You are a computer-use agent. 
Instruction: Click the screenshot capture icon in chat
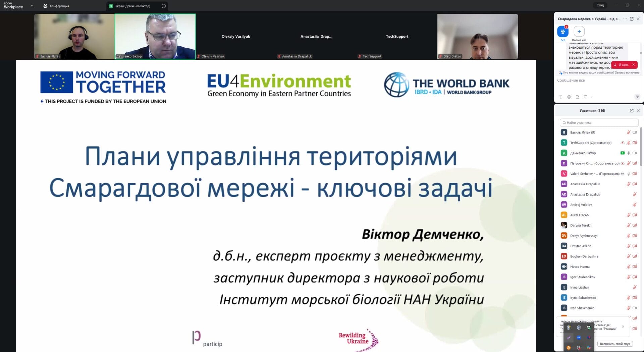tap(585, 97)
